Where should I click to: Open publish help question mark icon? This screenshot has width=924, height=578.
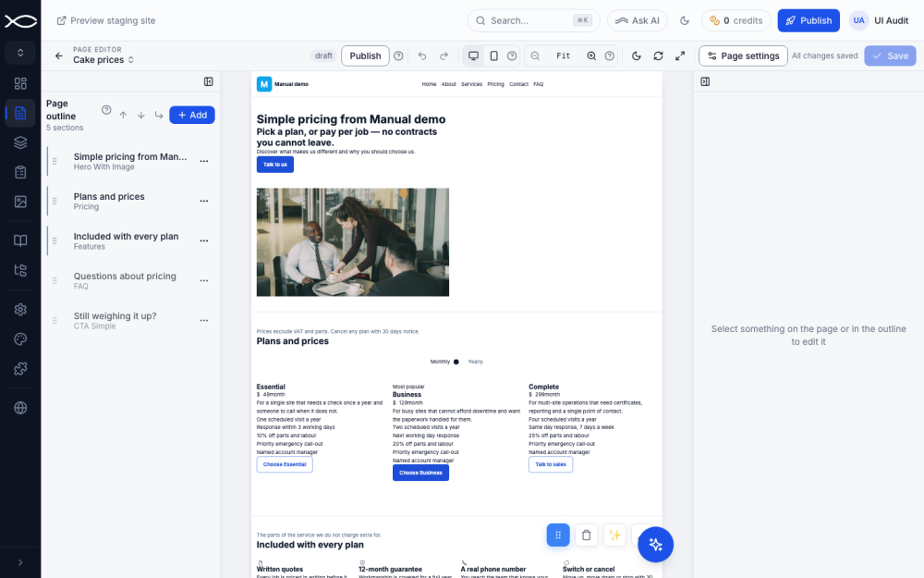pos(398,56)
